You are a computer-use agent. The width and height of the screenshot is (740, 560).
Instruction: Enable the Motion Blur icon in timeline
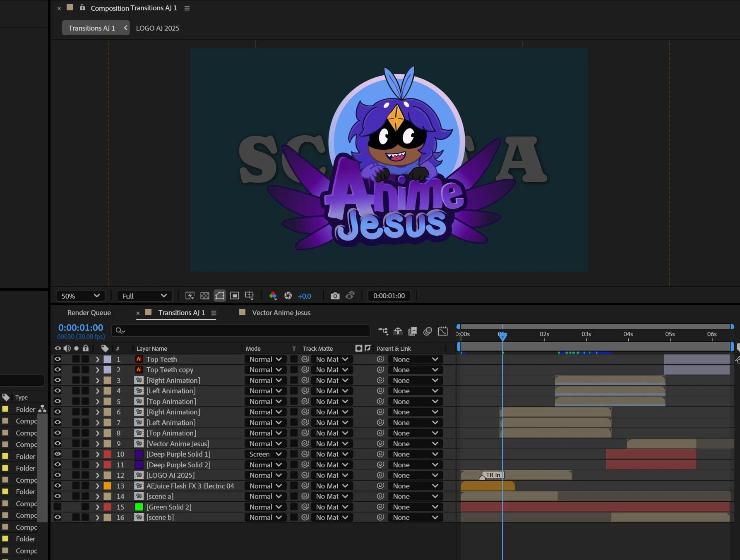[x=428, y=331]
